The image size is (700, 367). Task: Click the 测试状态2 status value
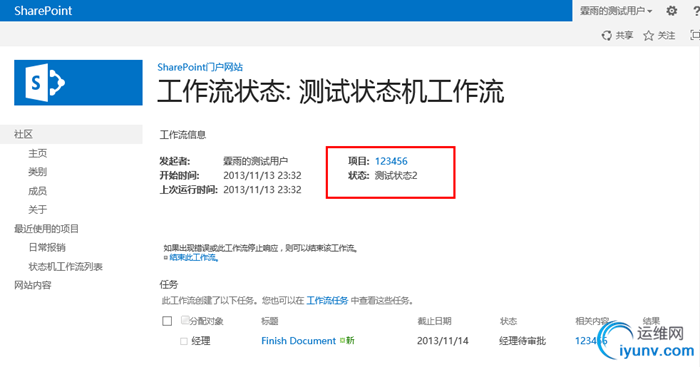[x=396, y=175]
